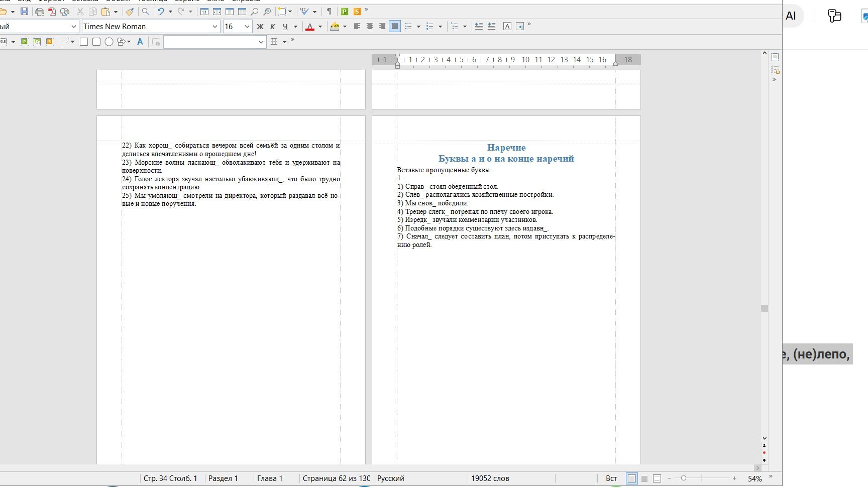Viewport: 868px width, 488px height.
Task: Click the orange S icon in top toolbar
Action: [357, 12]
